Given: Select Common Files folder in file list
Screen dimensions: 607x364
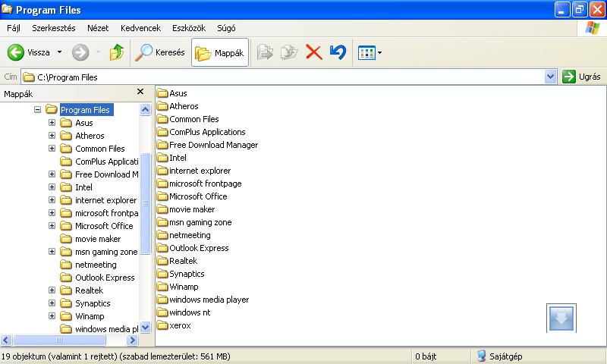Looking at the screenshot, I should point(187,119).
